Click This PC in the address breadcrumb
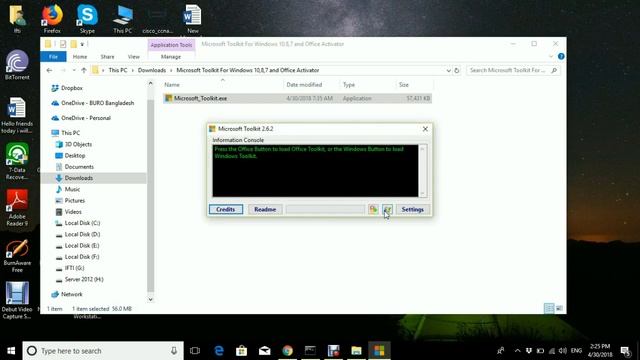 118,70
